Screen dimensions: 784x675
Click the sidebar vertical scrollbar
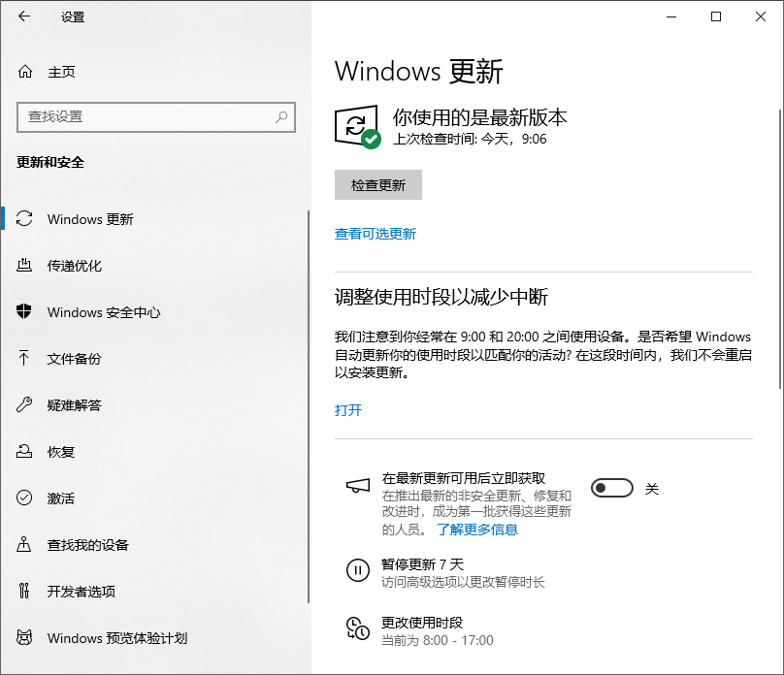tap(309, 406)
